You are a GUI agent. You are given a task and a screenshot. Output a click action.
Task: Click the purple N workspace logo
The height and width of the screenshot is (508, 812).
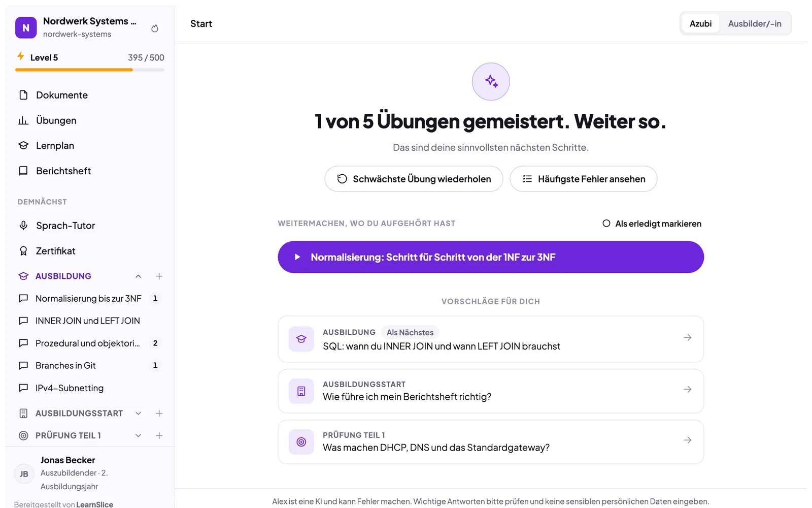(x=26, y=27)
